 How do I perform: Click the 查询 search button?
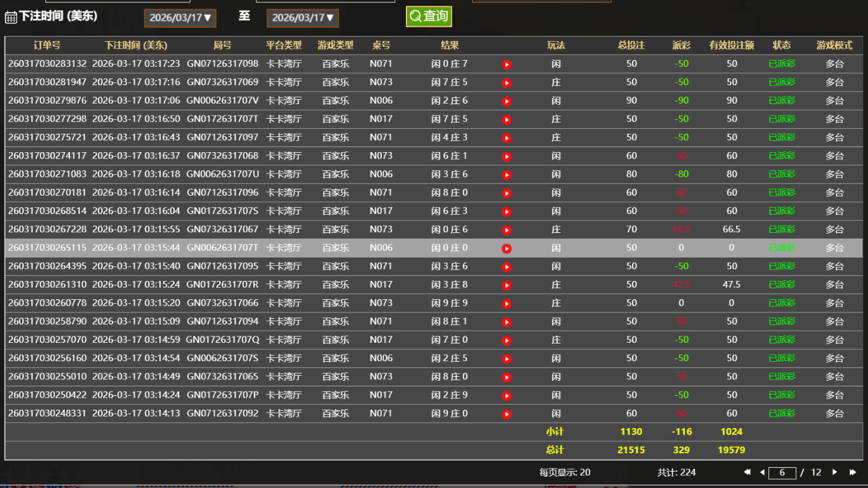pyautogui.click(x=429, y=16)
